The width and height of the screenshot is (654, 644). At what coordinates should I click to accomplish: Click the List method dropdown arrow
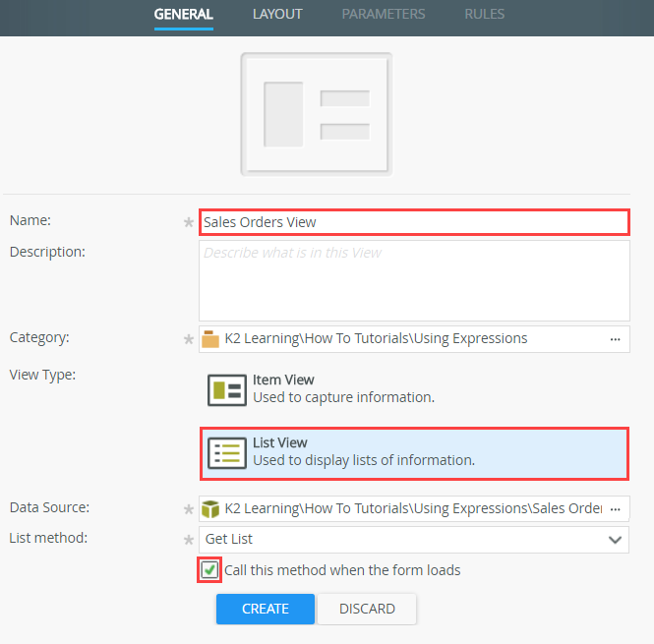pos(616,540)
